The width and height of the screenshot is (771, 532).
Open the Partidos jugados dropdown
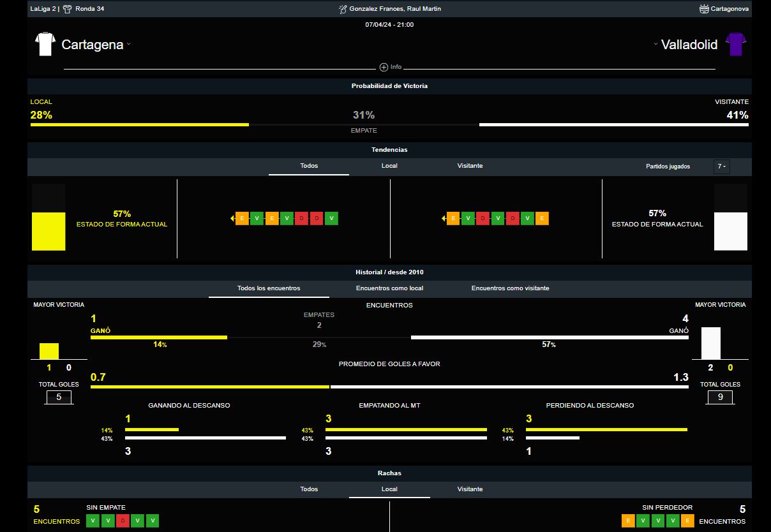(x=721, y=166)
